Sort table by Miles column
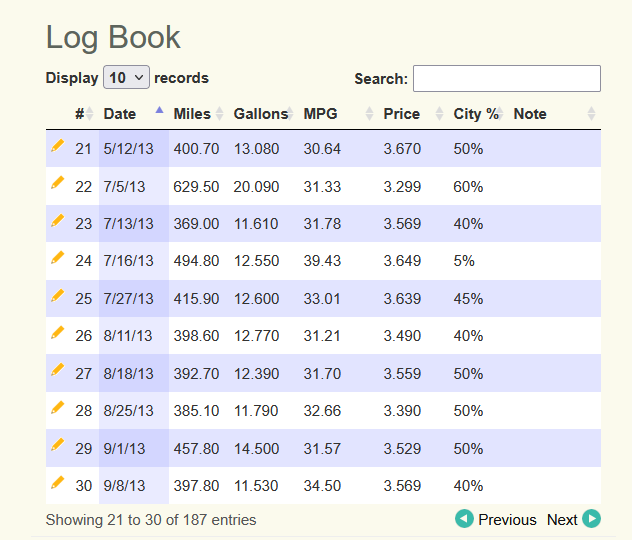The image size is (632, 540). pyautogui.click(x=199, y=114)
